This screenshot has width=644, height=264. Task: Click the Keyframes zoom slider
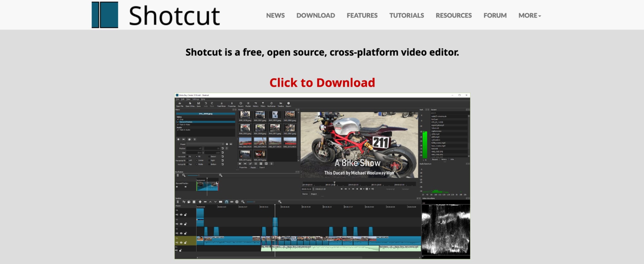point(194,175)
